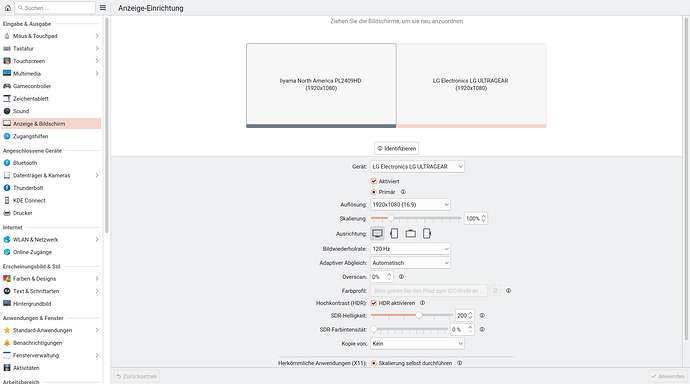Open the Auflösung dropdown

click(410, 205)
